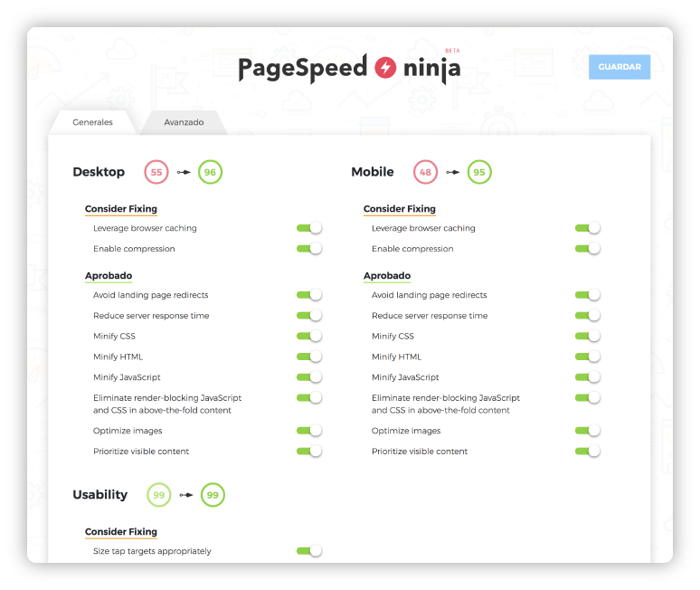Click Desktop 'Minify JavaScript' label
Viewport: 700px width, 590px height.
127,377
